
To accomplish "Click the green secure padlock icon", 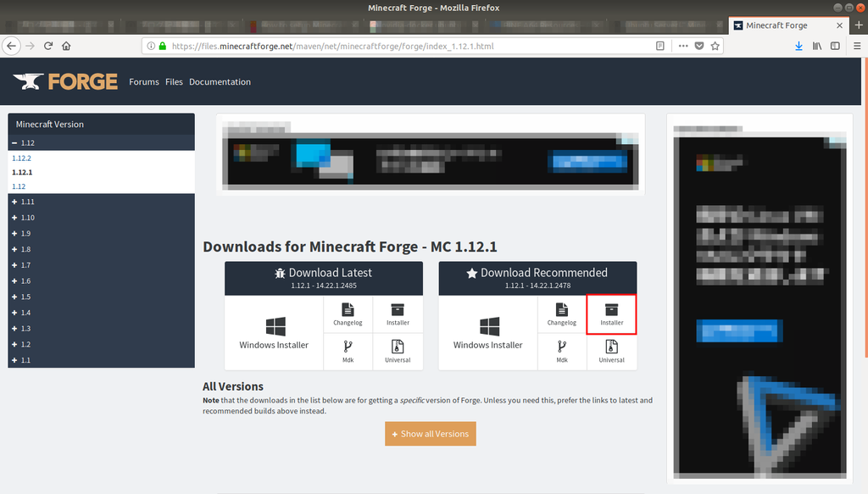I will click(163, 46).
